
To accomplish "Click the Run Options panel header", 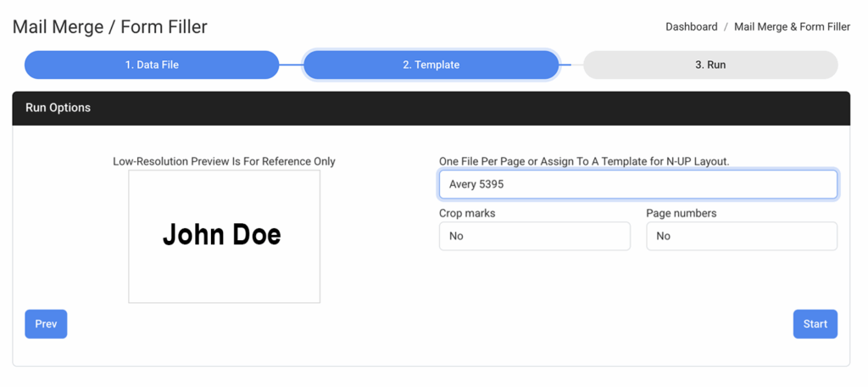I will 431,108.
